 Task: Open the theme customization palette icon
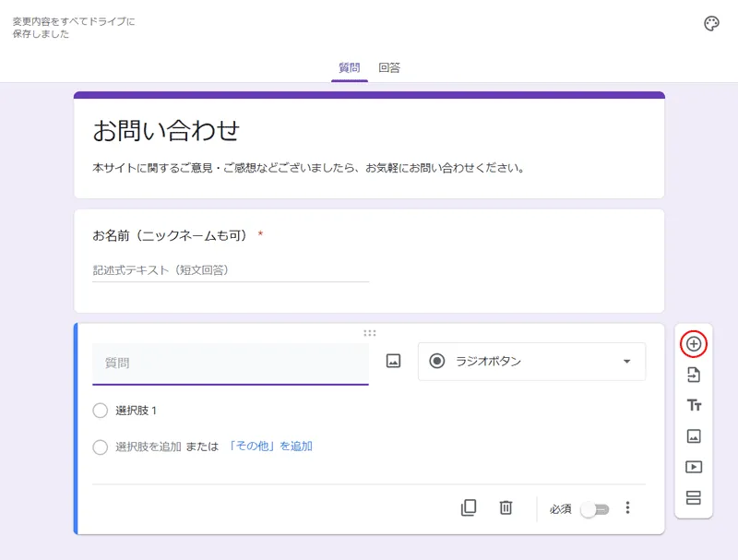pos(711,23)
